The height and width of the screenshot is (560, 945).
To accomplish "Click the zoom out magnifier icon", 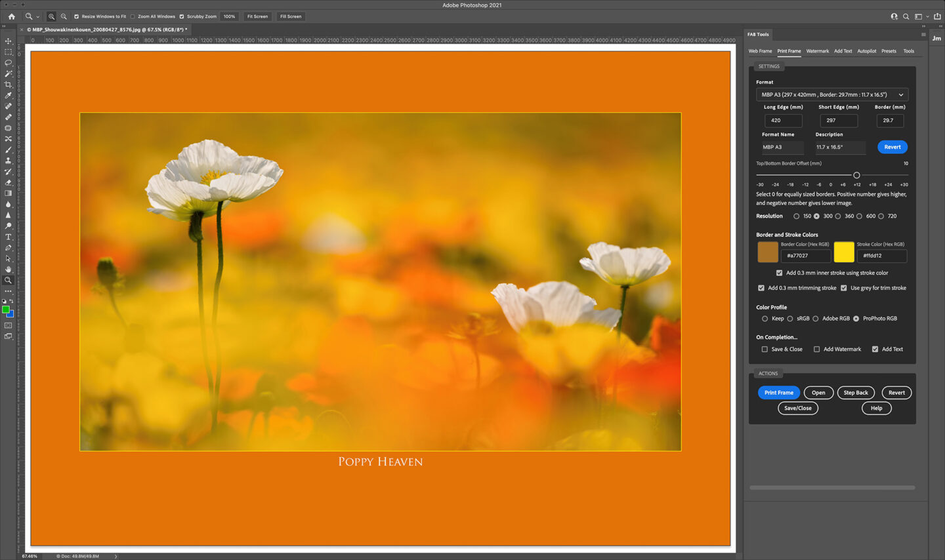I will [64, 16].
